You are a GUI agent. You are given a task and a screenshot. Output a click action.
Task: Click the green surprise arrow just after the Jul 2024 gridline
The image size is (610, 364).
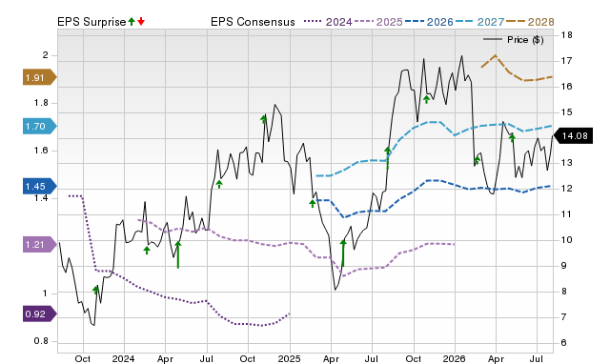coord(219,184)
